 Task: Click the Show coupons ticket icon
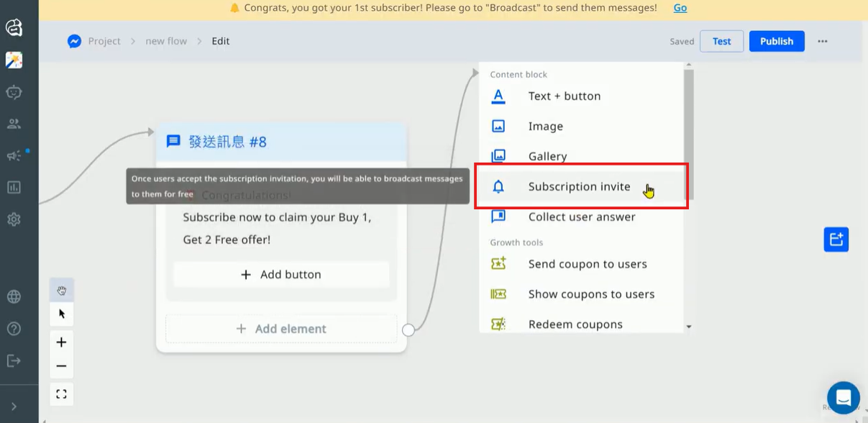pyautogui.click(x=498, y=294)
